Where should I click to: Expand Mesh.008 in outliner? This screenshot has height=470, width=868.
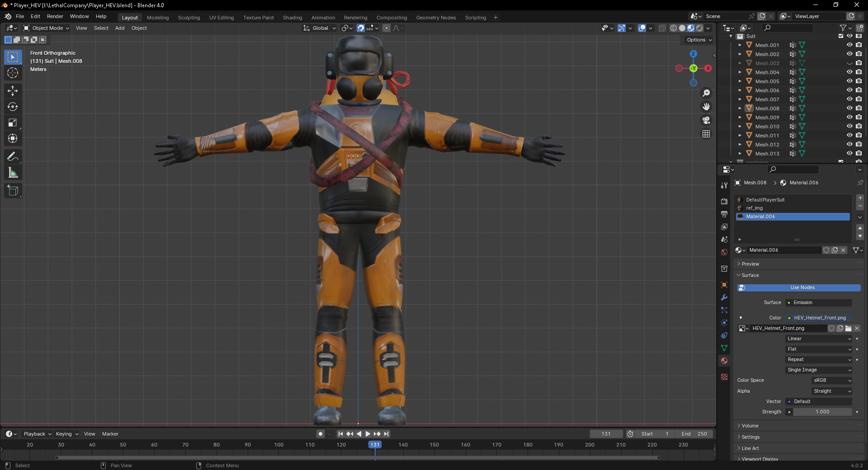(x=740, y=108)
